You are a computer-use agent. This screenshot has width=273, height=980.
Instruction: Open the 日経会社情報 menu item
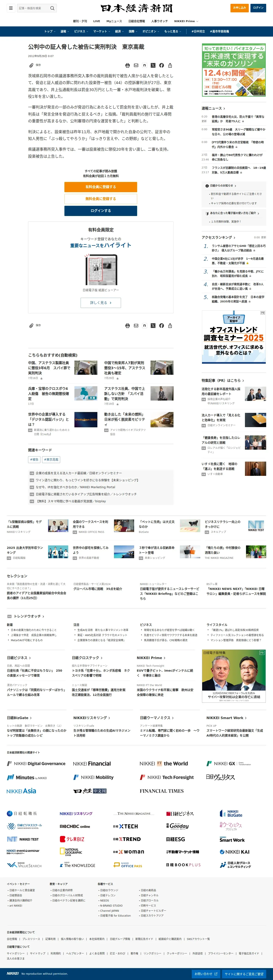(136, 21)
